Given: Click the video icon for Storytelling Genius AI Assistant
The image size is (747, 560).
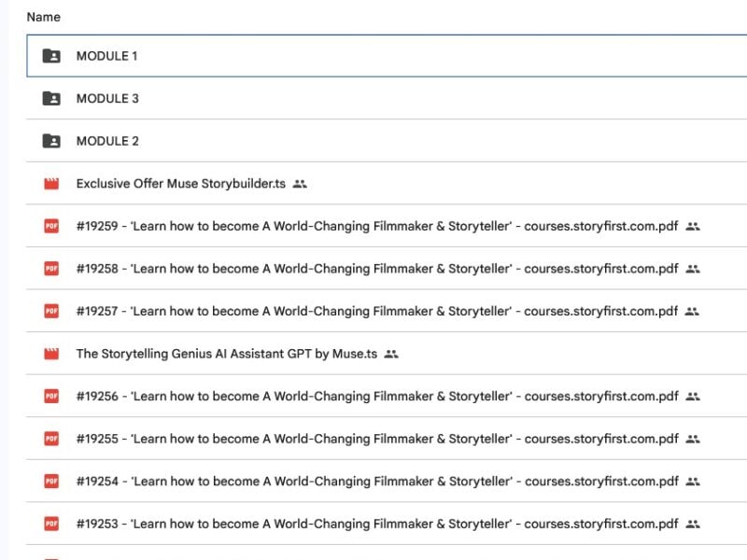Looking at the screenshot, I should pos(51,354).
